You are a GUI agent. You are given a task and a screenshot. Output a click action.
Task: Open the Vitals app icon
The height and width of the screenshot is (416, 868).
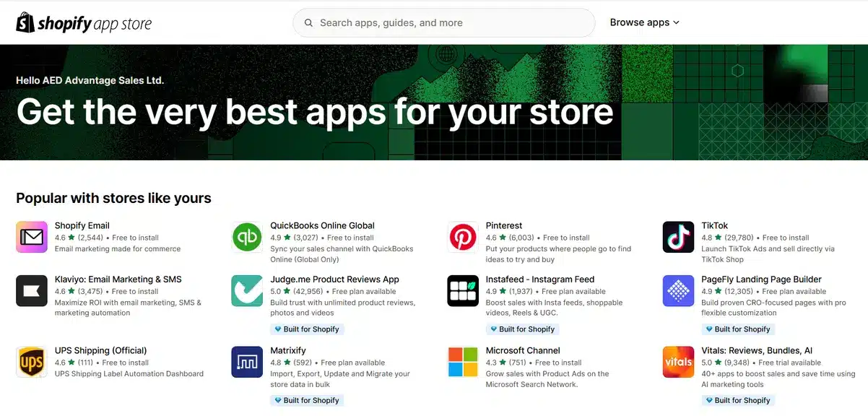pyautogui.click(x=678, y=362)
